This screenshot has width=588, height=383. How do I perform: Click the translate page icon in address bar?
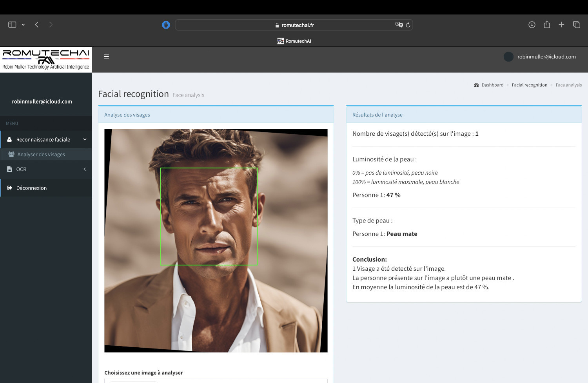pyautogui.click(x=399, y=25)
